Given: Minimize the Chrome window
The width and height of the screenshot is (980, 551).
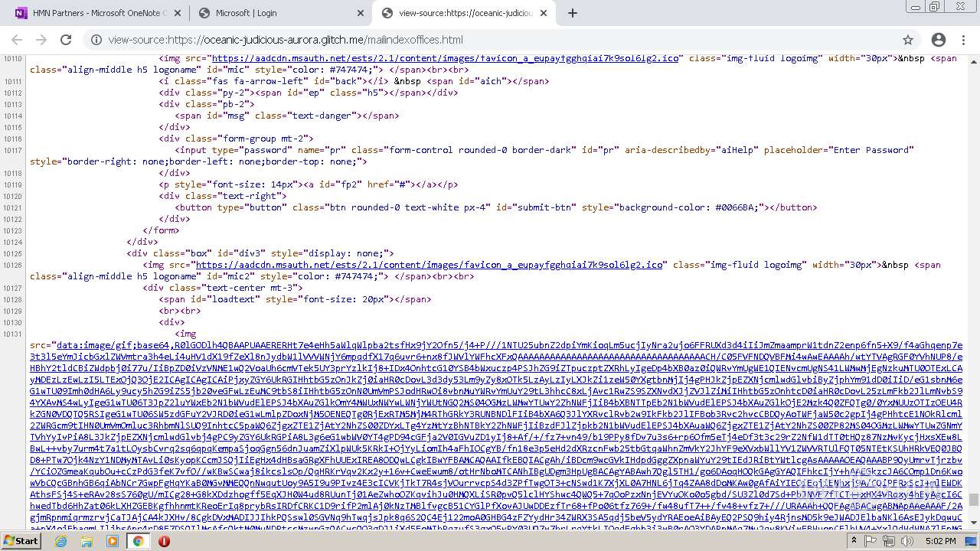Looking at the screenshot, I should tap(917, 6).
